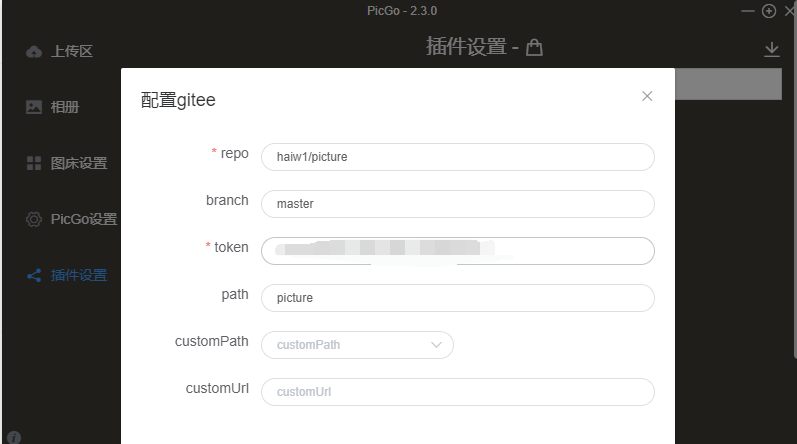This screenshot has width=797, height=444.
Task: Click the branch field showing master
Action: coord(457,204)
